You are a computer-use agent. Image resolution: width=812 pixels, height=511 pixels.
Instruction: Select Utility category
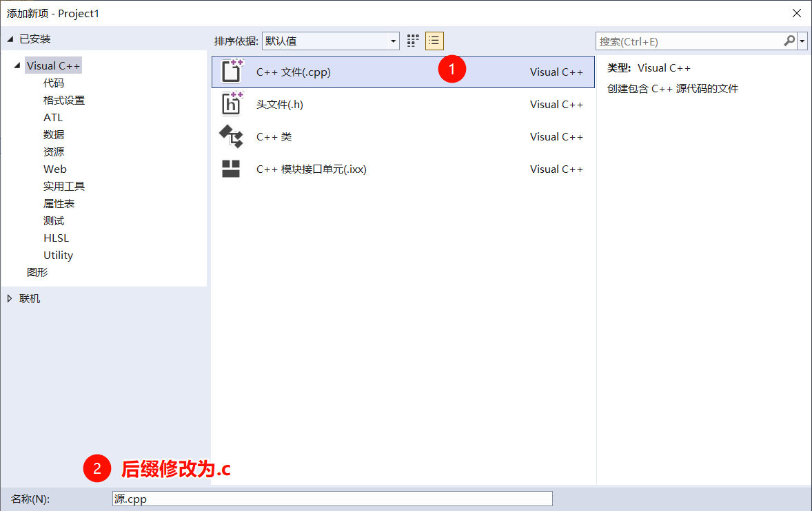pyautogui.click(x=58, y=255)
